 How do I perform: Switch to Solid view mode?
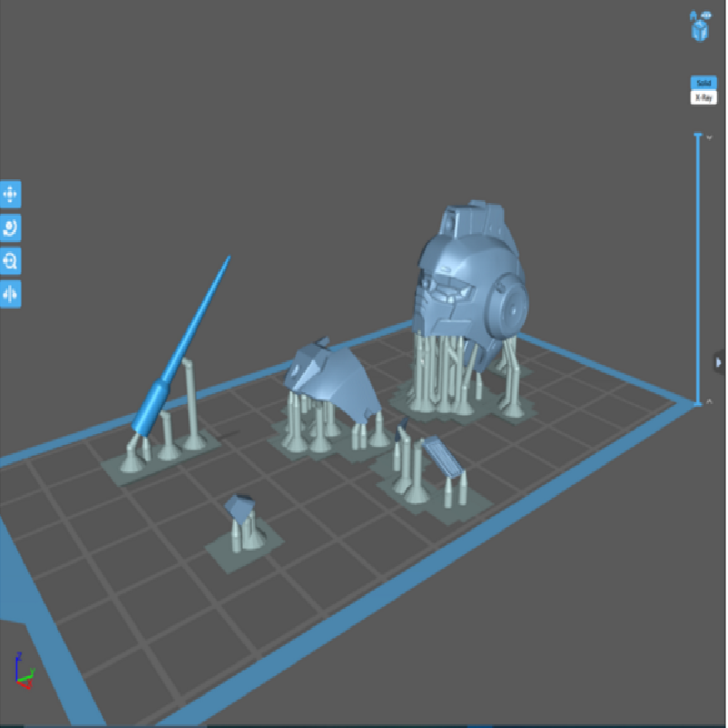703,83
